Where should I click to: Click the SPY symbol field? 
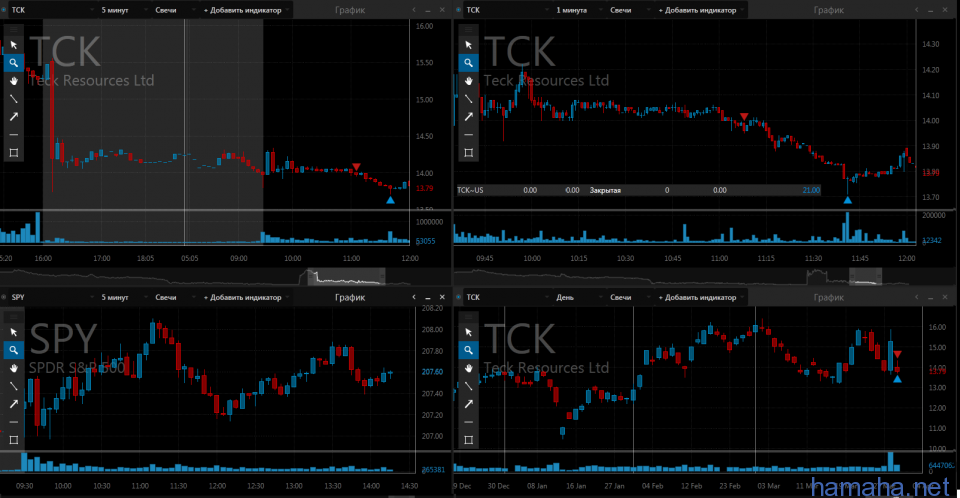52,297
